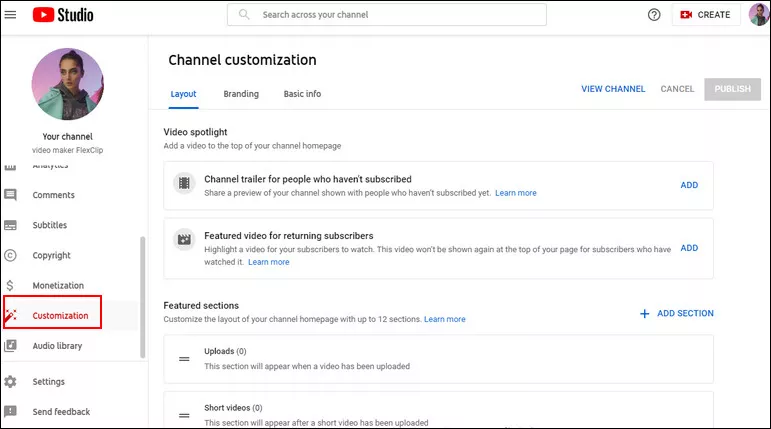Click the Featured sections heading
Screen dimensions: 771x429
201,306
